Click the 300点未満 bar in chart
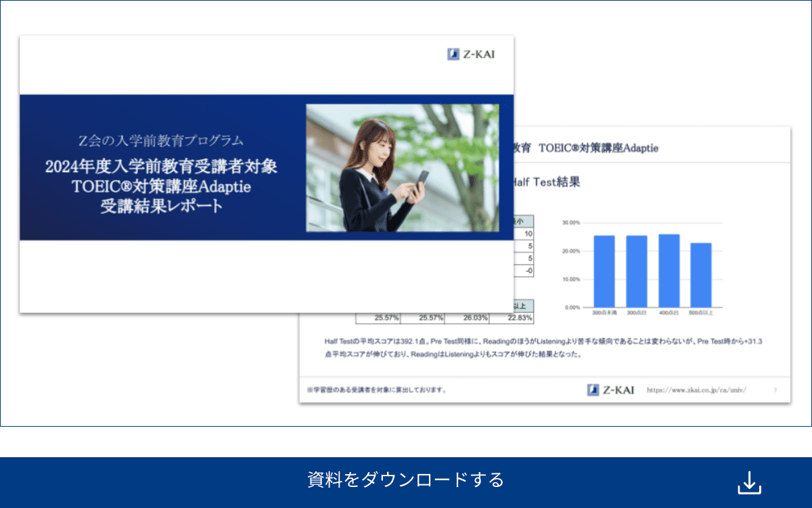 [604, 271]
